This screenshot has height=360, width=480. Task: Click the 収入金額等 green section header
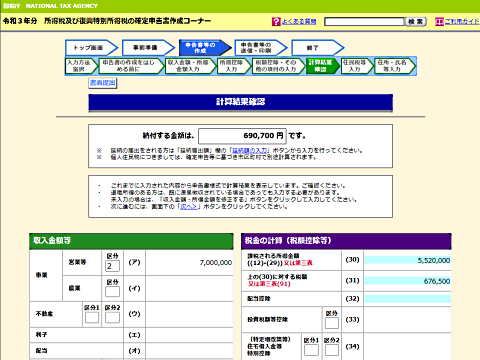pos(131,241)
